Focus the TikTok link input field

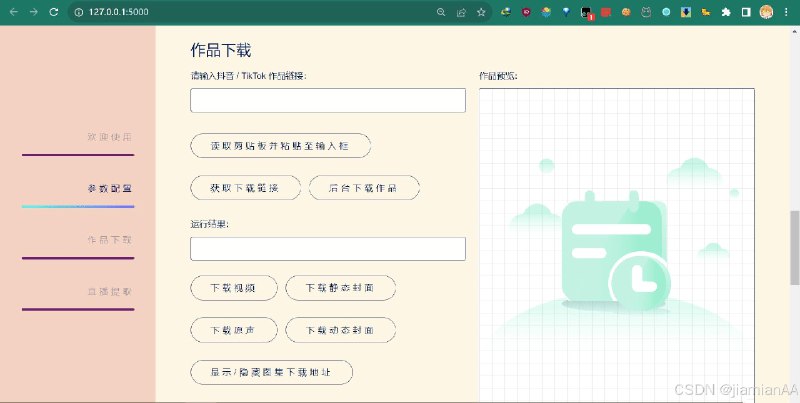328,101
